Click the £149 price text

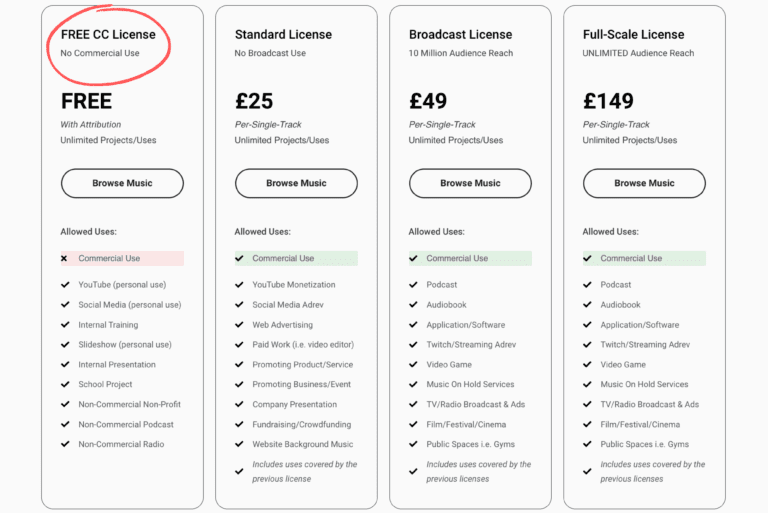(x=608, y=101)
